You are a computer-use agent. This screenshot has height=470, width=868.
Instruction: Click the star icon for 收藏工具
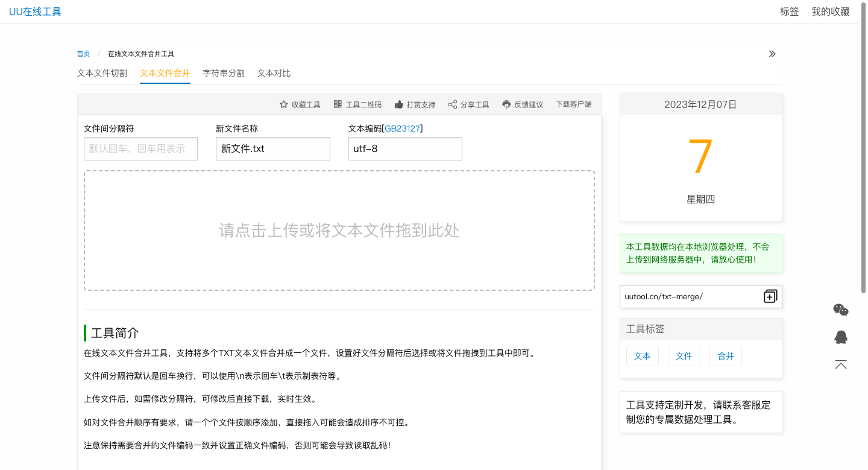tap(284, 104)
